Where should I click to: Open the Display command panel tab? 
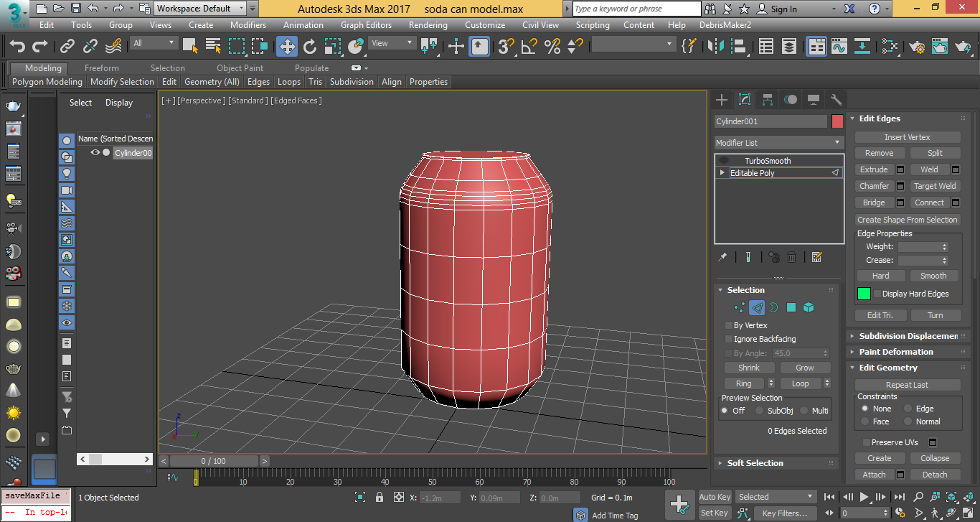pos(814,100)
